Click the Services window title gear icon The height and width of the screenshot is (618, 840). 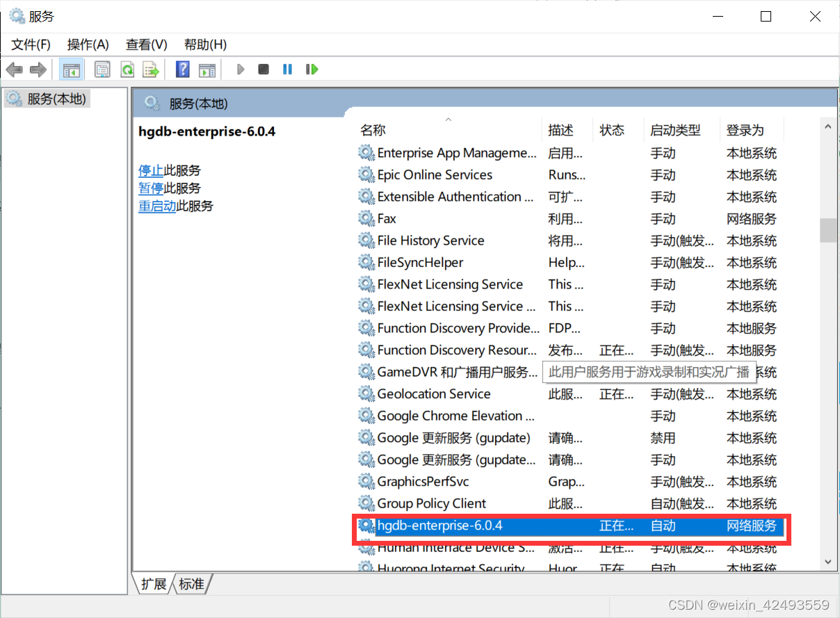tap(17, 16)
